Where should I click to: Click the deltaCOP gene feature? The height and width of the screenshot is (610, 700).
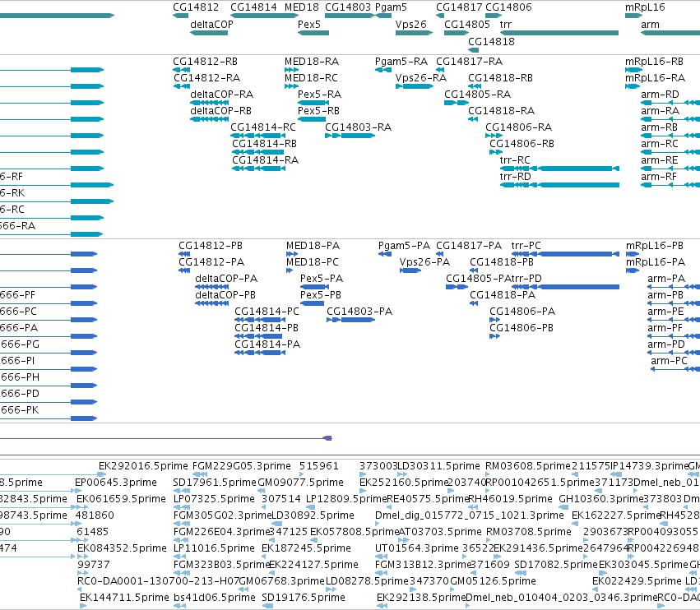[x=209, y=33]
